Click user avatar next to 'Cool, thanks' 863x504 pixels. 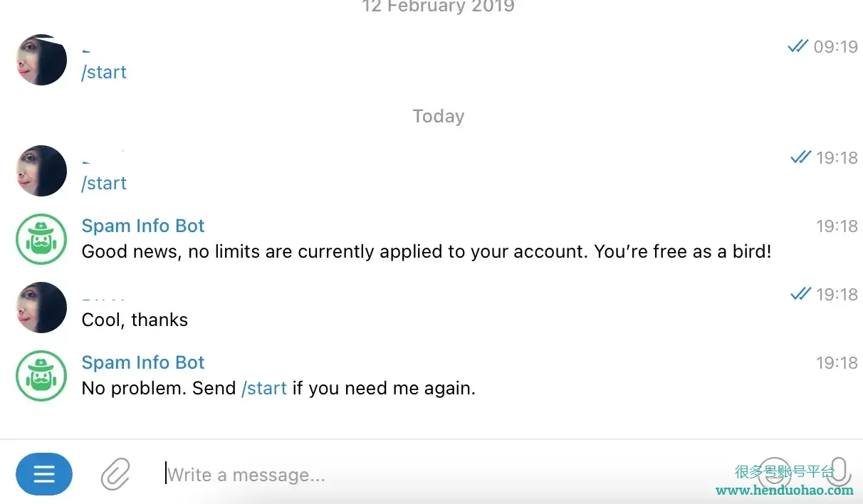[41, 308]
